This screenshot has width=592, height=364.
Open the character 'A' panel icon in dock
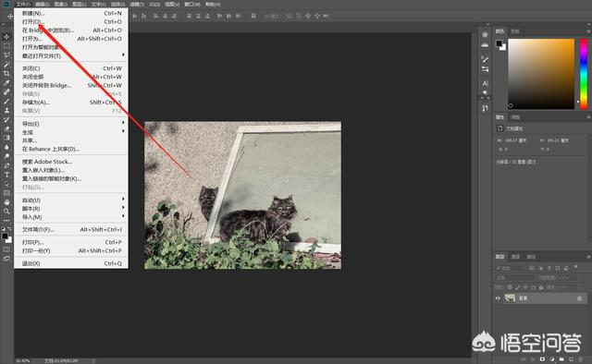click(x=485, y=83)
